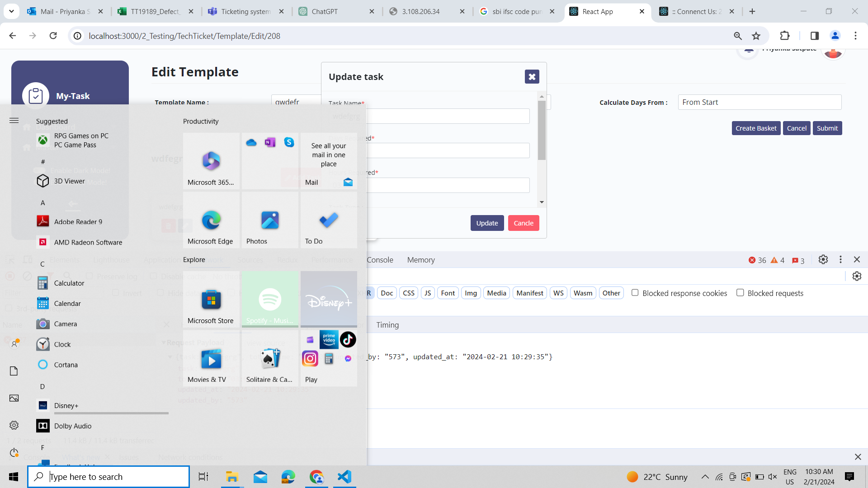Image resolution: width=868 pixels, height=488 pixels.
Task: Click the Start menu Power icon
Action: point(14,453)
